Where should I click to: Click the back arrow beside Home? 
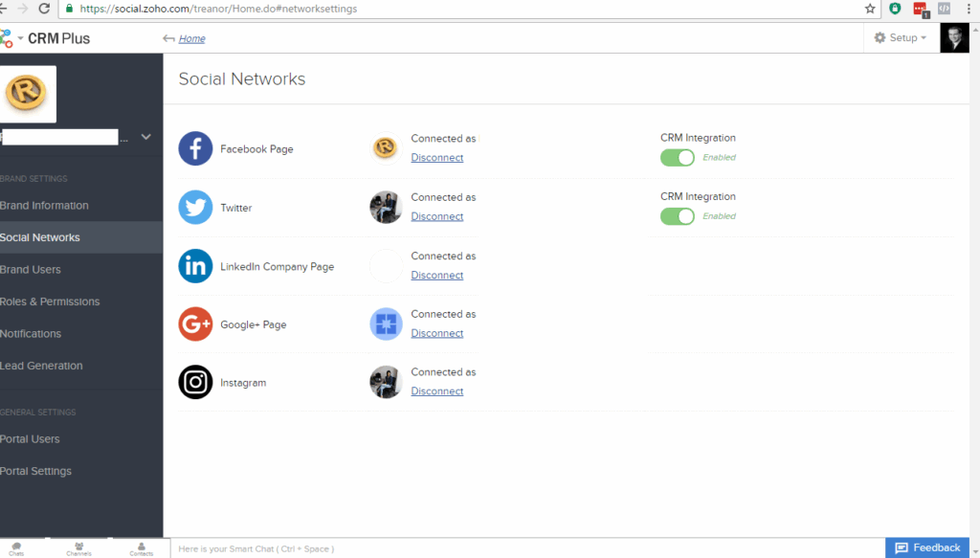(x=168, y=38)
